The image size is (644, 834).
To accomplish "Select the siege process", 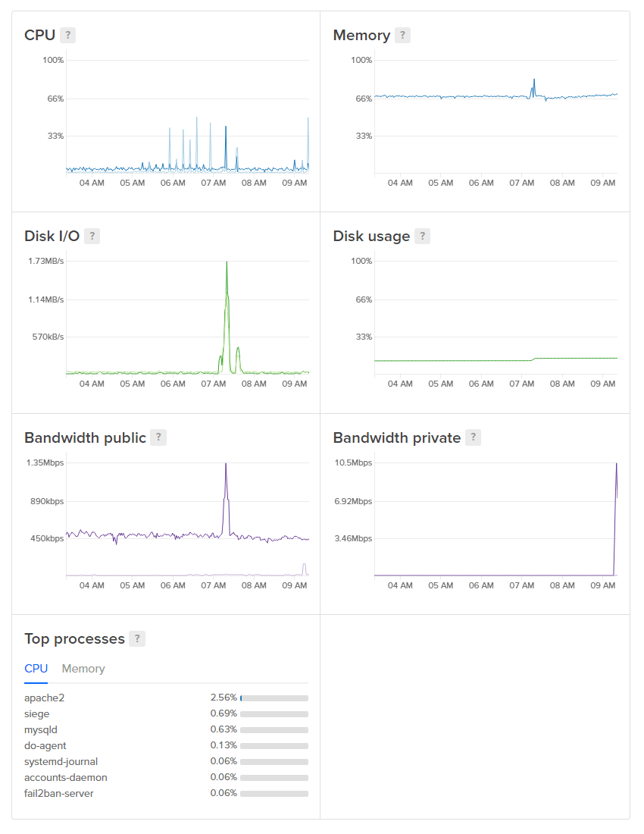I will point(36,713).
